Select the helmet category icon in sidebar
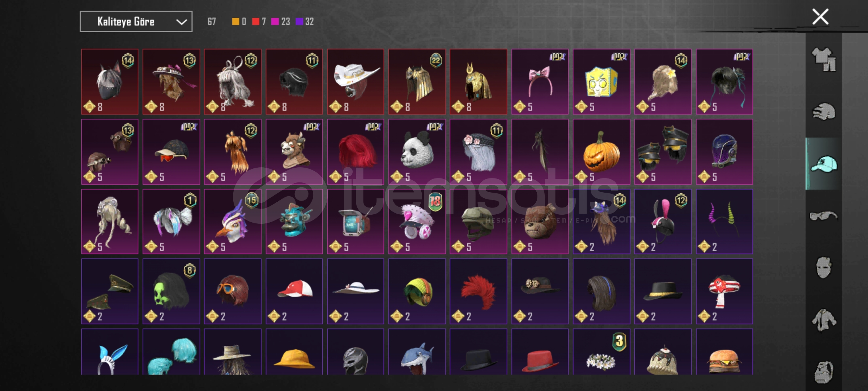The width and height of the screenshot is (868, 391). (824, 112)
